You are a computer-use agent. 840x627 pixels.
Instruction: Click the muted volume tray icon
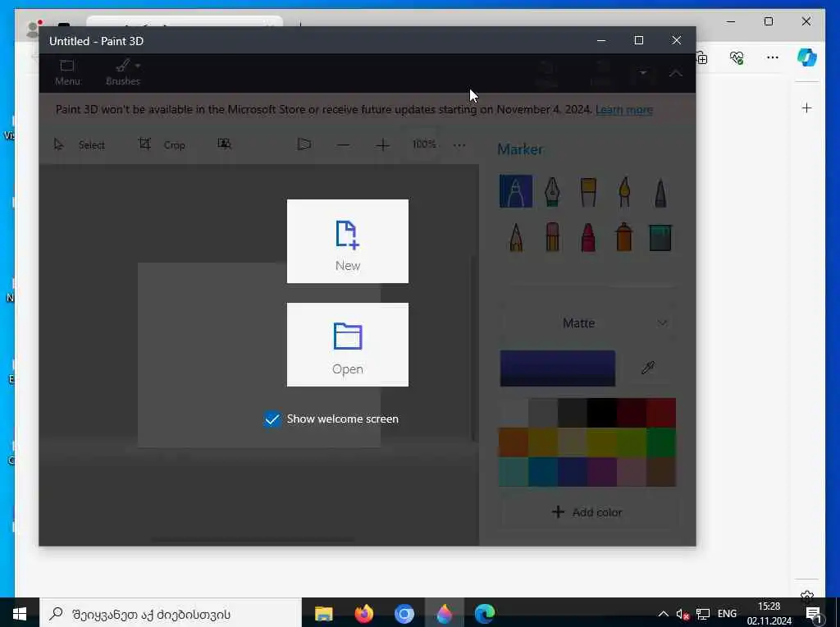coord(682,614)
